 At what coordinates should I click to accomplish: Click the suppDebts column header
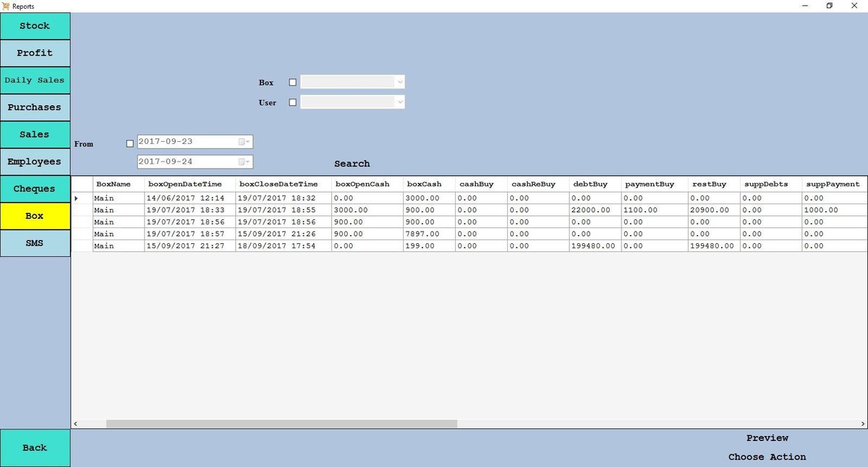[770, 184]
